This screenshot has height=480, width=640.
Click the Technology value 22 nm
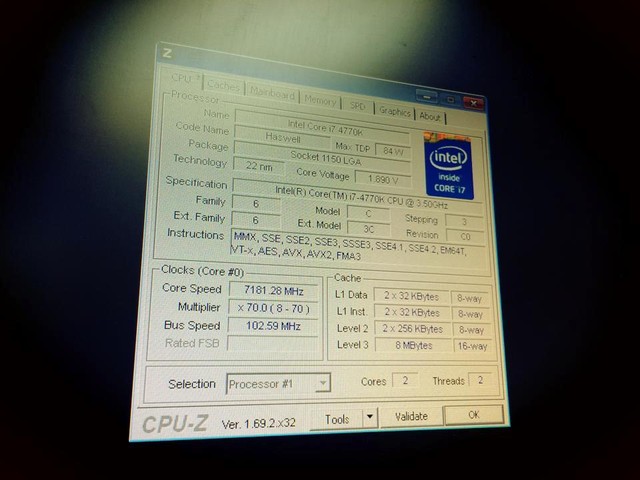tap(259, 166)
